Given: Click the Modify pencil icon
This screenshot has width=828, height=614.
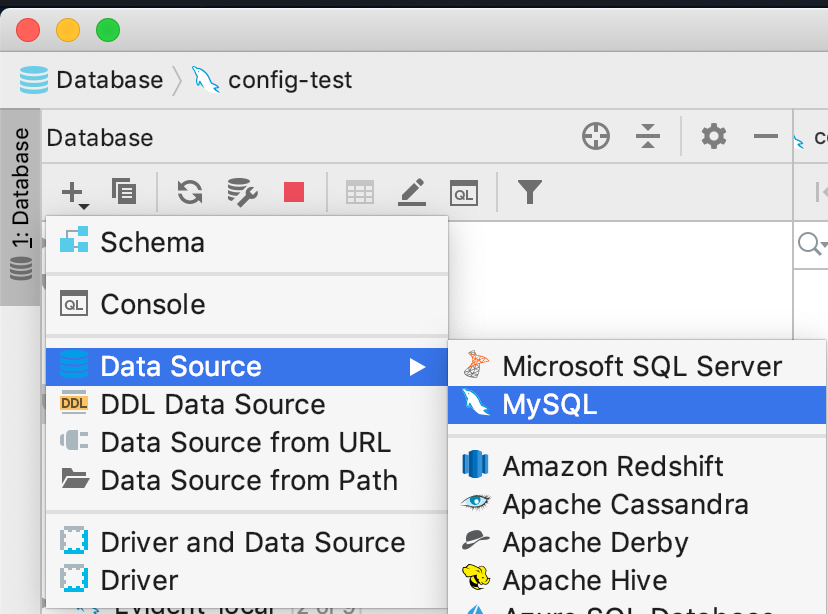Looking at the screenshot, I should pyautogui.click(x=411, y=192).
